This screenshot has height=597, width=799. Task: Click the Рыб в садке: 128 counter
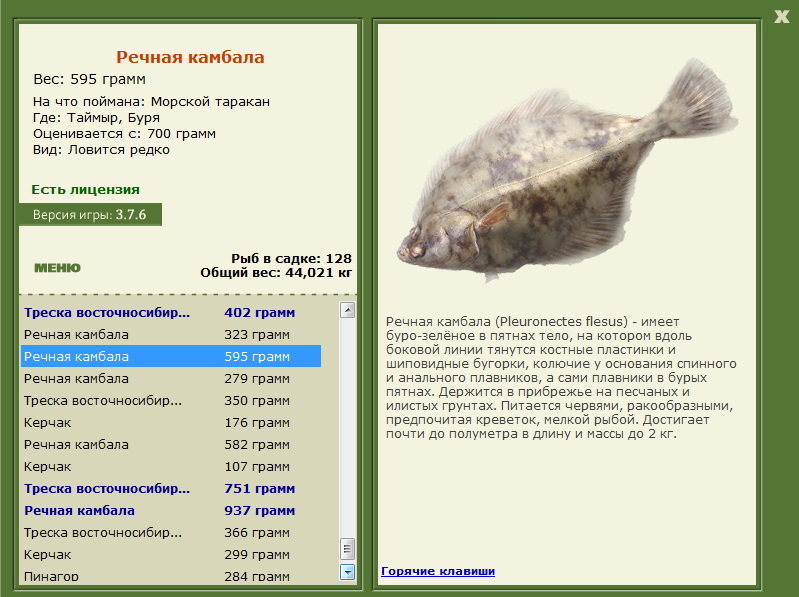(291, 258)
